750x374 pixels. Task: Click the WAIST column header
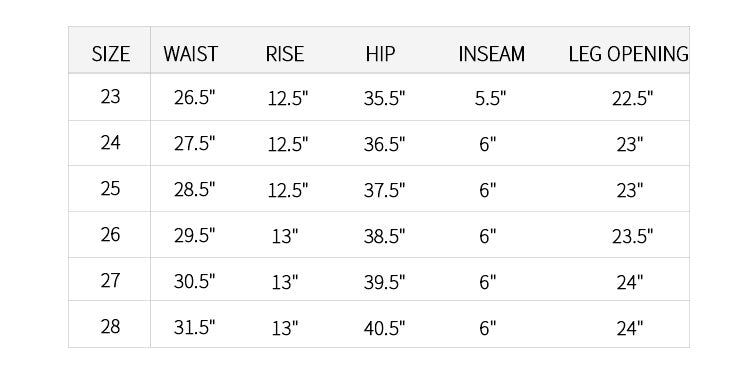(x=190, y=54)
